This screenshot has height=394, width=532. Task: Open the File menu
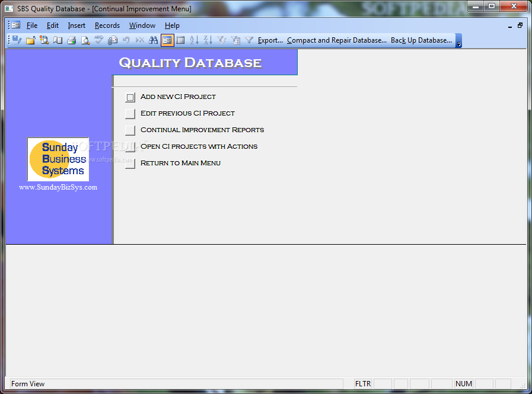coord(32,25)
